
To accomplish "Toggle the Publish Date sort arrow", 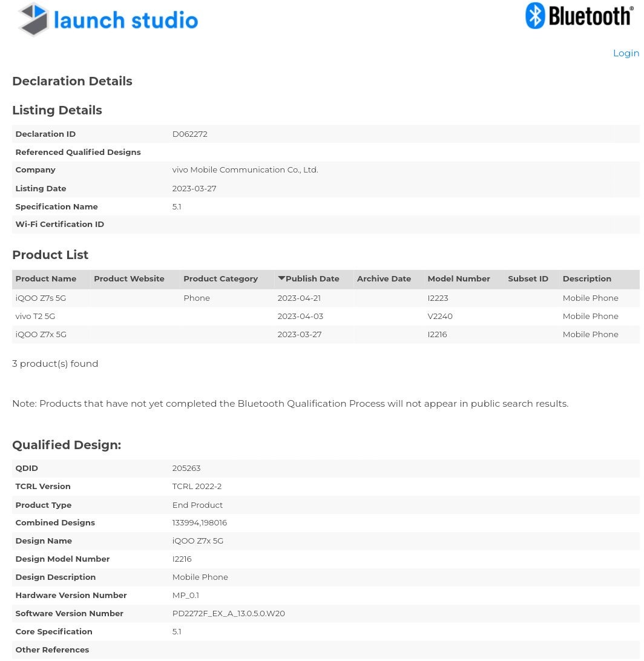I will [281, 278].
